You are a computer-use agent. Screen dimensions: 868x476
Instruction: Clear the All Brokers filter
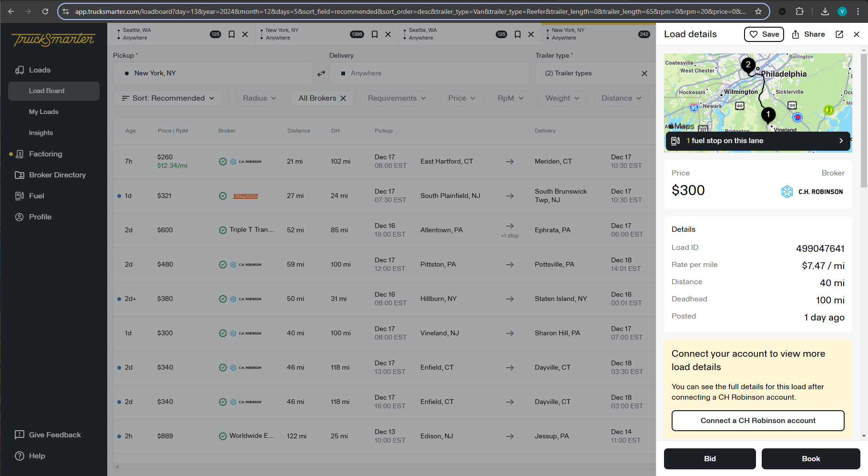click(343, 98)
